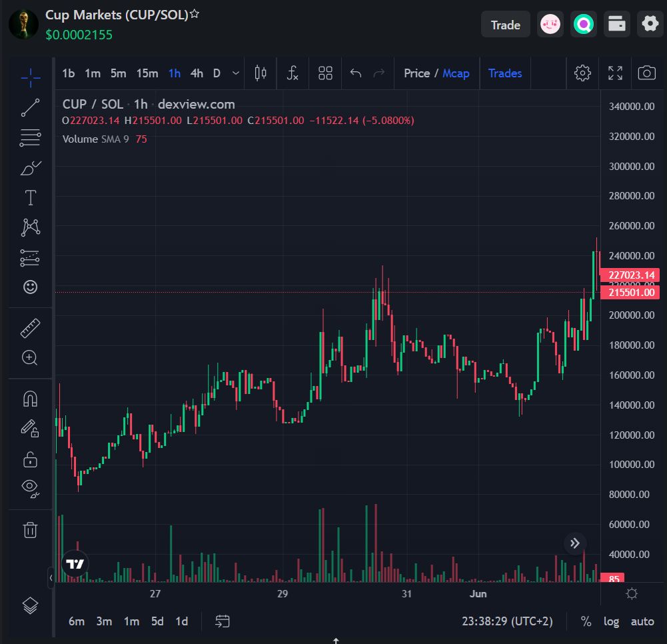The height and width of the screenshot is (644, 667).
Task: Set the date range to 5d
Action: tap(157, 621)
